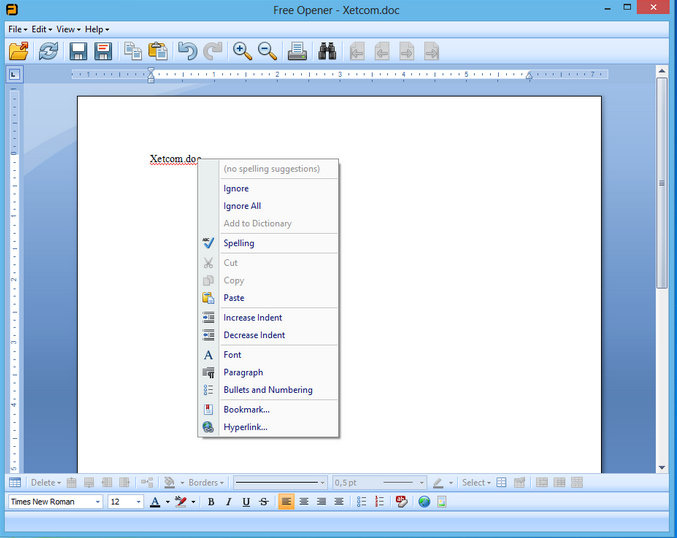
Task: Choose Hyperlink... in context menu
Action: click(x=268, y=427)
